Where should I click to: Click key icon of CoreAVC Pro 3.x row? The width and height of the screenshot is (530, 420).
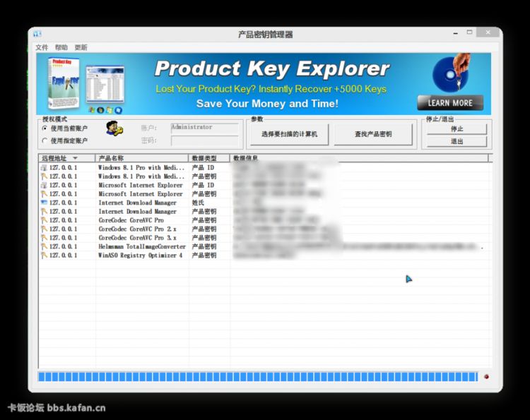click(44, 238)
